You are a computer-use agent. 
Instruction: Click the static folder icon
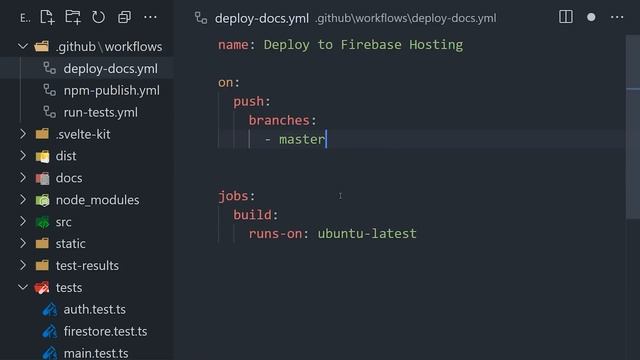42,244
